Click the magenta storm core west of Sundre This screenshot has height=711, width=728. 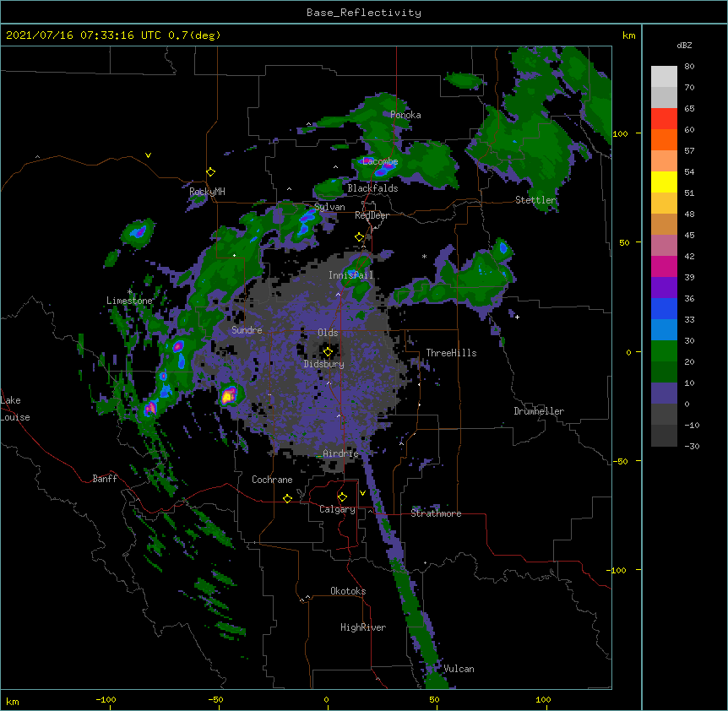click(178, 345)
